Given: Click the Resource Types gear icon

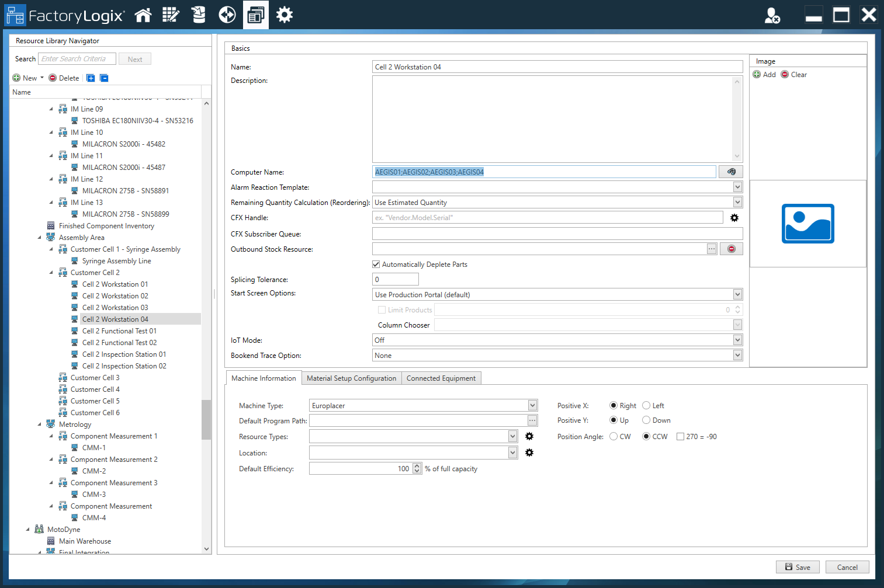Looking at the screenshot, I should click(529, 437).
